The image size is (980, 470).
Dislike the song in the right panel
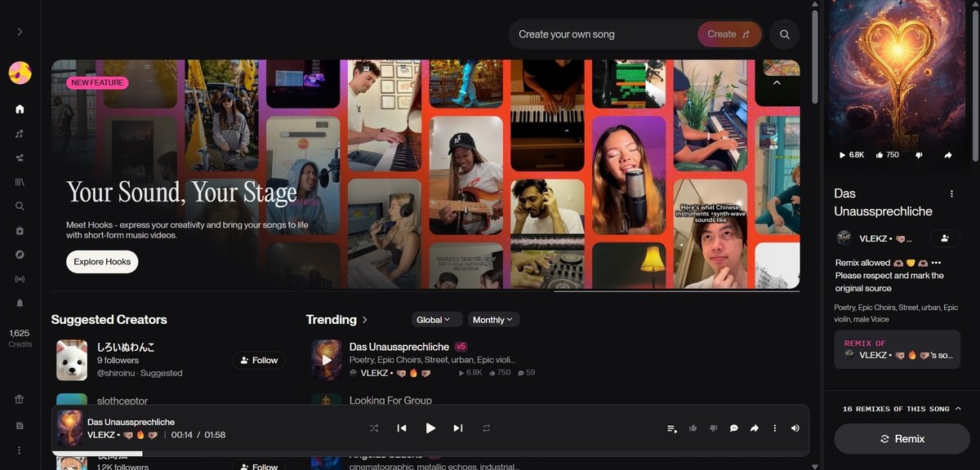point(919,155)
